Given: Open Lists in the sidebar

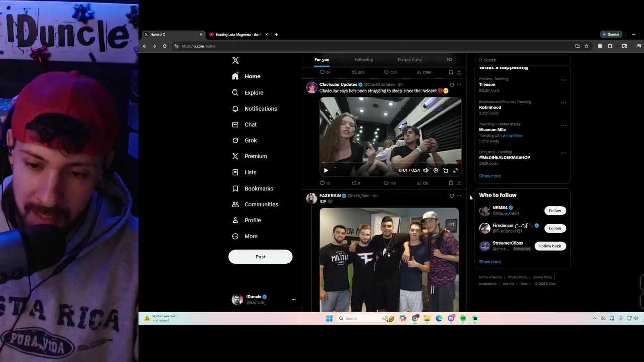Looking at the screenshot, I should 244,172.
